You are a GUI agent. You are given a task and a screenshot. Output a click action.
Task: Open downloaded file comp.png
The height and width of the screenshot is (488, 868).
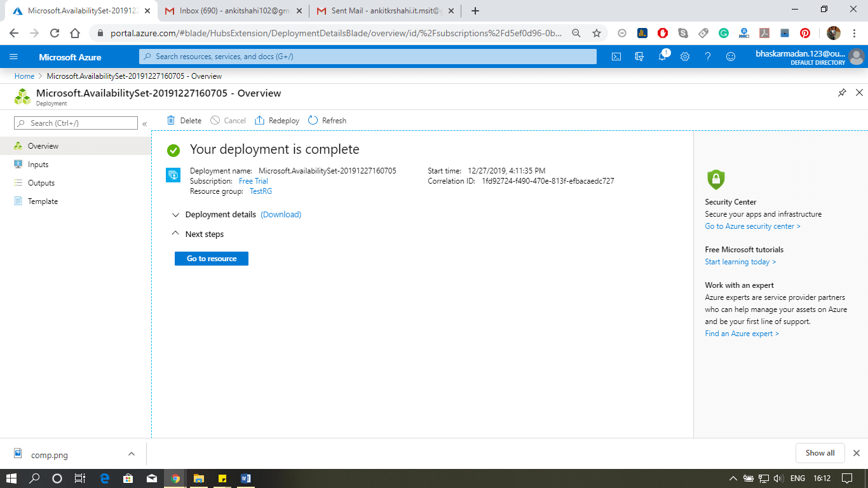pos(50,454)
